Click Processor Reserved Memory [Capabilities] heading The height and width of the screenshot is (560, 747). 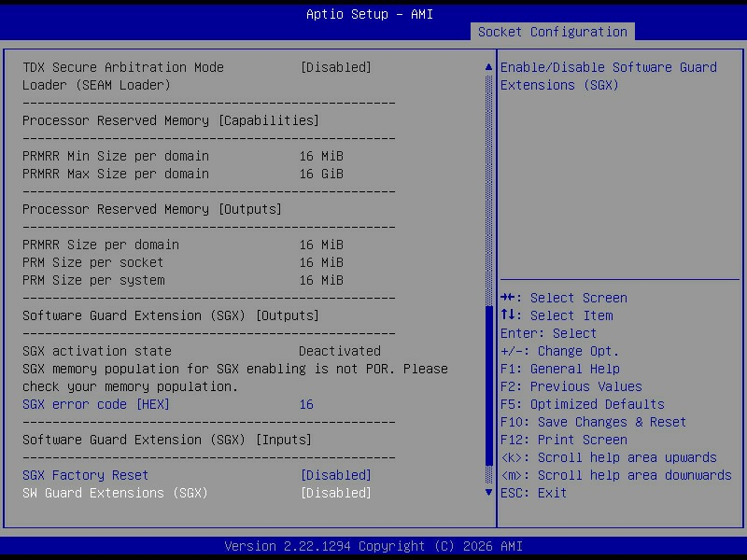pyautogui.click(x=171, y=120)
